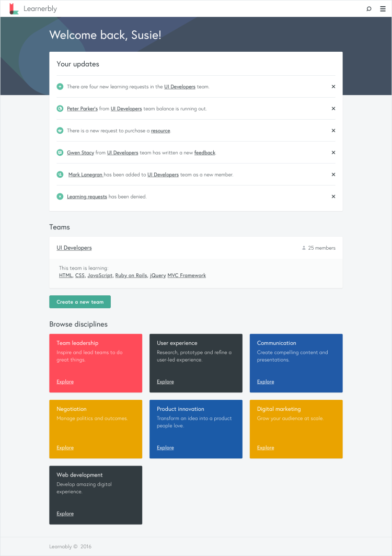
Task: Dismiss the four new learning requests update
Action: [x=333, y=87]
